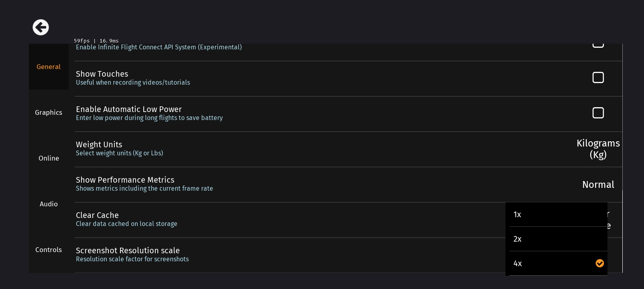This screenshot has height=289, width=644.
Task: Toggle Infinite Flight Connect API checkbox
Action: pyautogui.click(x=598, y=45)
